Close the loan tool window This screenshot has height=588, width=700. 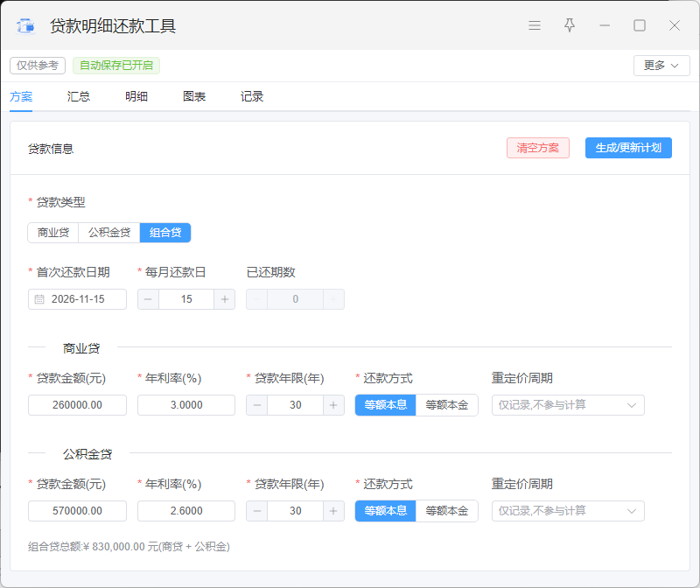pyautogui.click(x=674, y=25)
